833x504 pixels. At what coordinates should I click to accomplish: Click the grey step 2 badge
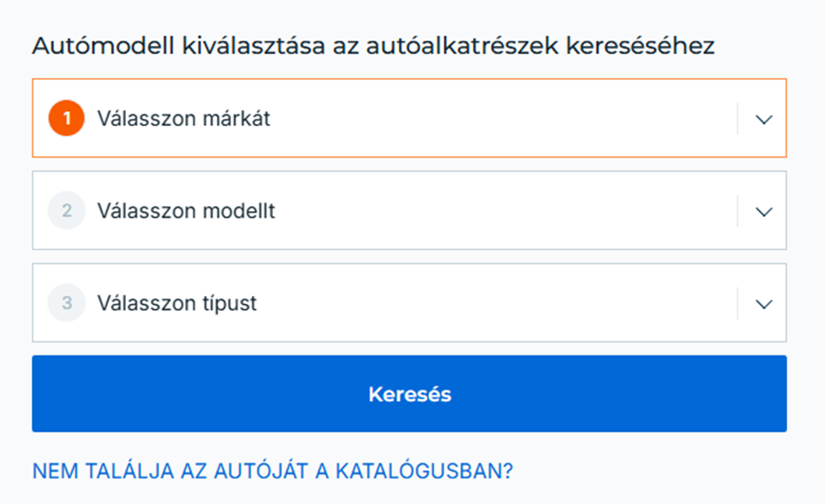[x=66, y=211]
